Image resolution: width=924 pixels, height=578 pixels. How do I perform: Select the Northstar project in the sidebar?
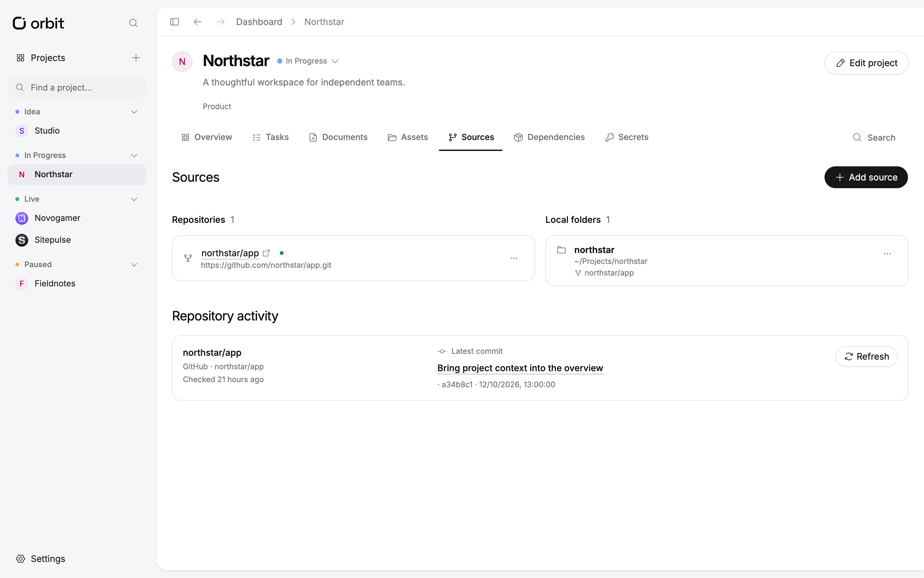click(77, 175)
